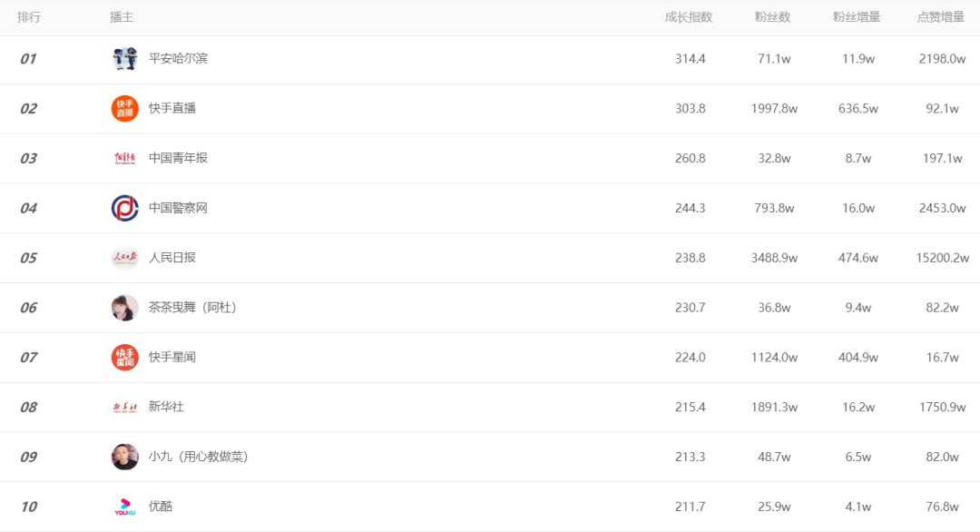Open the 平安哈尔滨 name link

tap(178, 59)
